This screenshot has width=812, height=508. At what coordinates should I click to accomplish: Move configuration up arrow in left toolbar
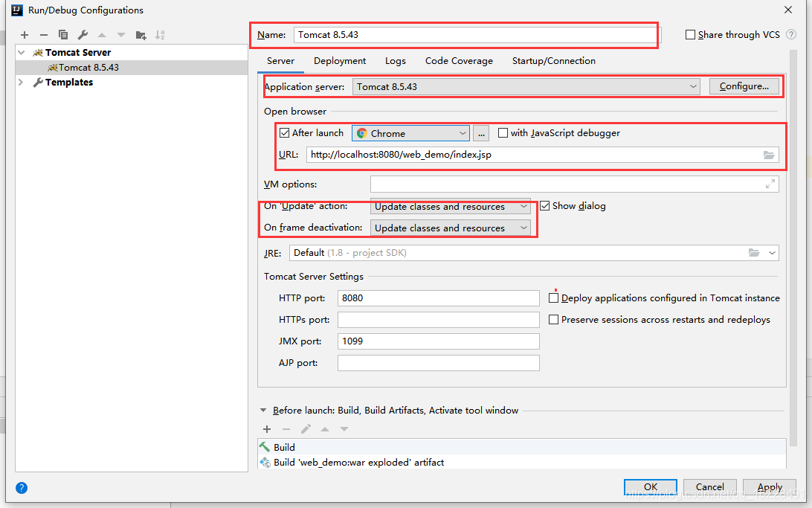(x=102, y=35)
